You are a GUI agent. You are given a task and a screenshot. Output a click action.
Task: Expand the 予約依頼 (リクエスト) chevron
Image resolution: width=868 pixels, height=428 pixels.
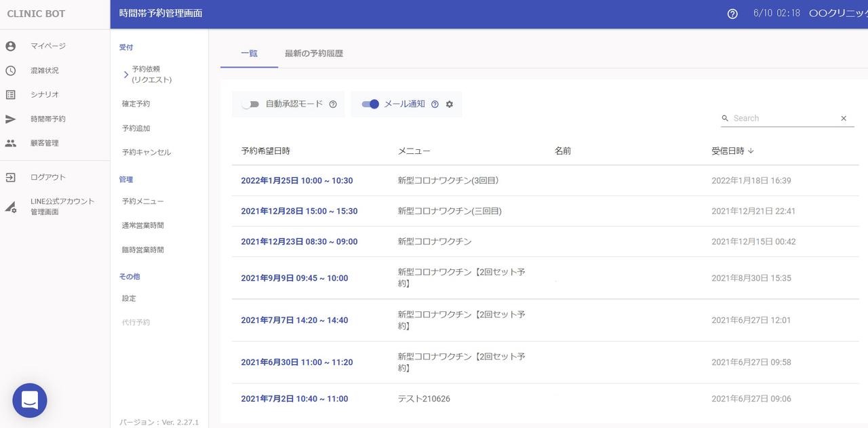(x=126, y=75)
